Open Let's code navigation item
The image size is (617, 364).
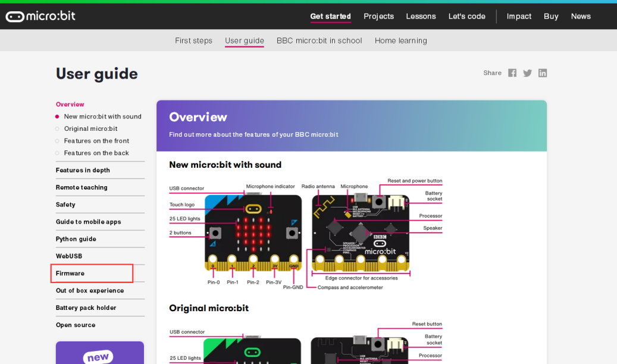(466, 16)
